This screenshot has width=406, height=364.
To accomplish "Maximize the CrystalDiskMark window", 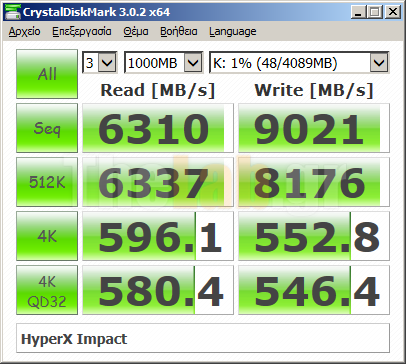I will point(375,12).
